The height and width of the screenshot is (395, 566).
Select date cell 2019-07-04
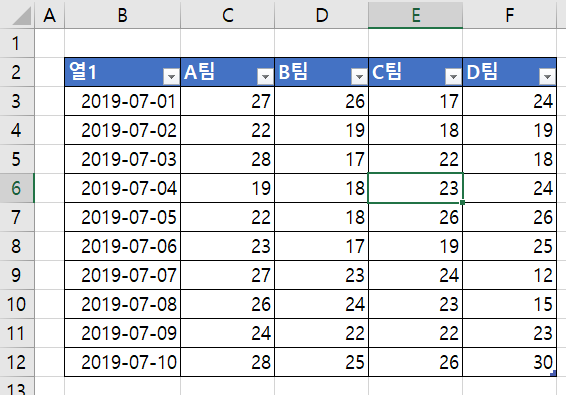(x=122, y=188)
